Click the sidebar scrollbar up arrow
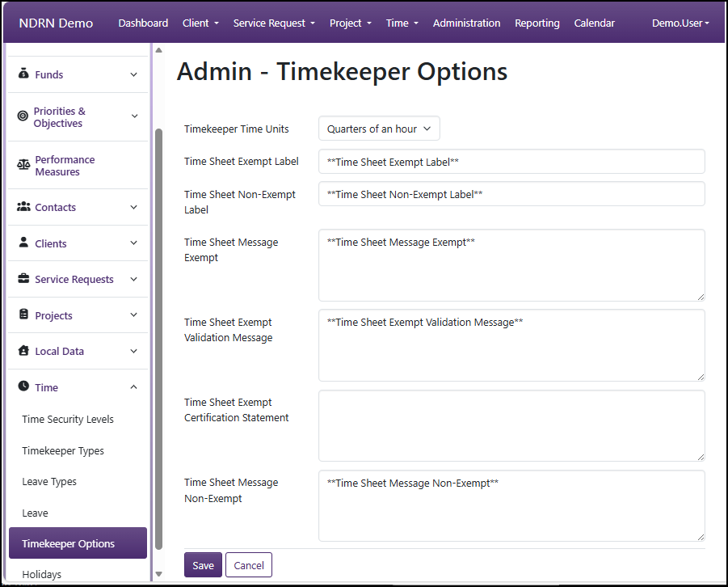The height and width of the screenshot is (587, 728). (x=159, y=50)
